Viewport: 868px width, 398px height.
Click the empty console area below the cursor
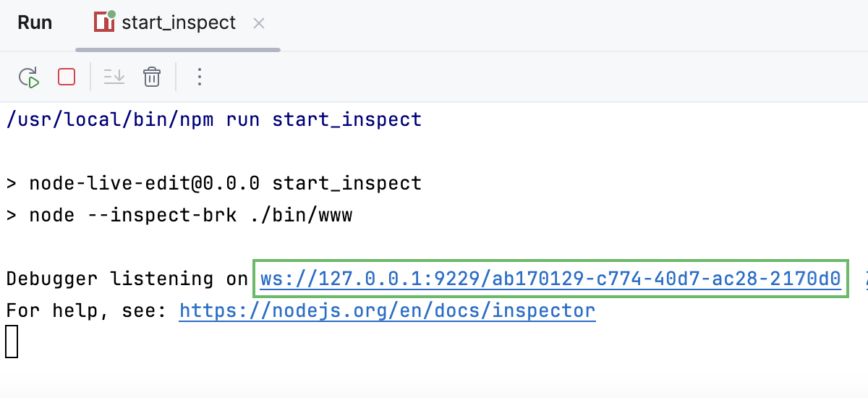coord(434,376)
